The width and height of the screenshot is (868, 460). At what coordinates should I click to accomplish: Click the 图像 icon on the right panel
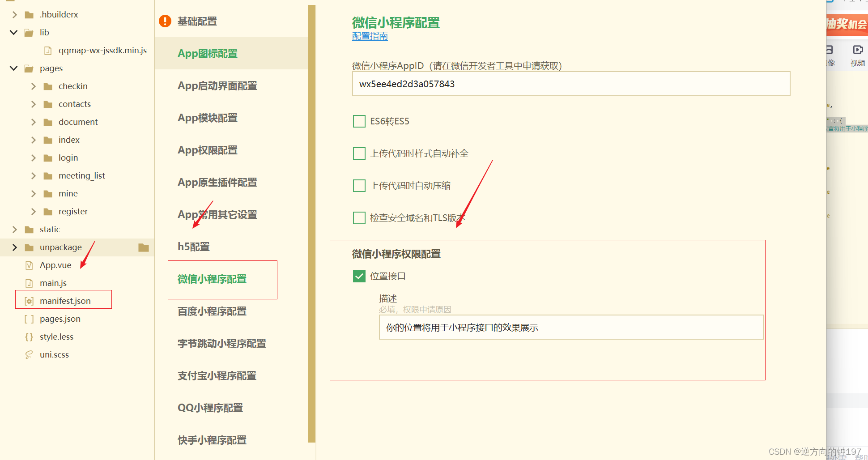(x=830, y=50)
